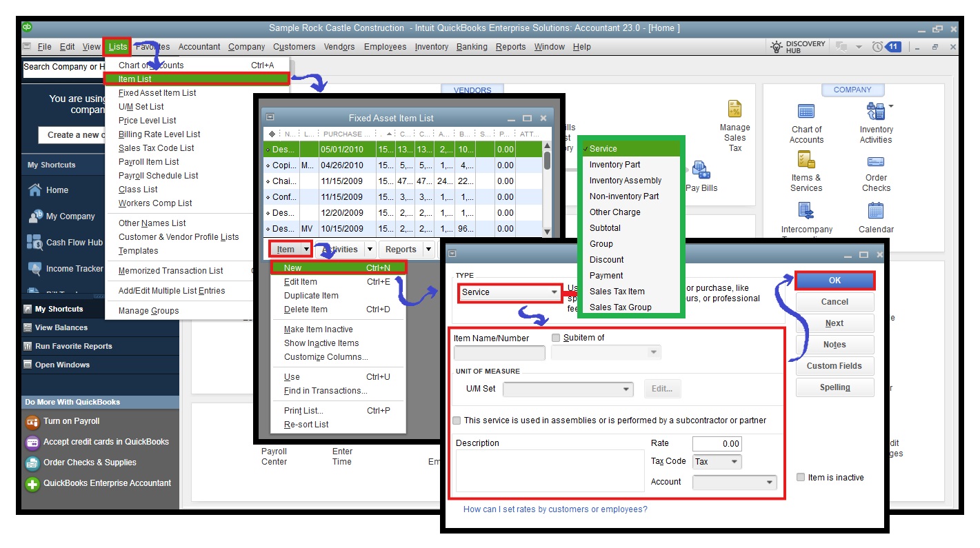Open the Intercompany Transactions icon
The height and width of the screenshot is (548, 980).
tap(806, 210)
